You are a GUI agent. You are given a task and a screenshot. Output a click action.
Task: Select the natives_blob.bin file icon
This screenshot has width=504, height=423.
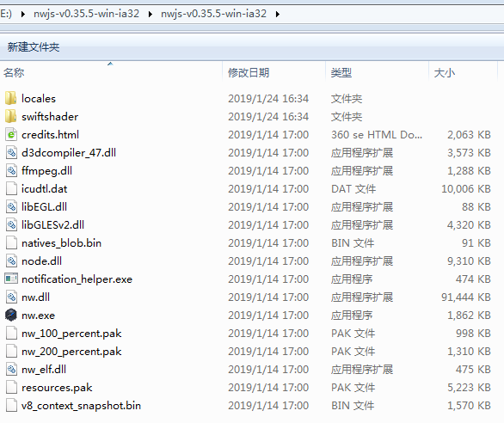pos(11,242)
